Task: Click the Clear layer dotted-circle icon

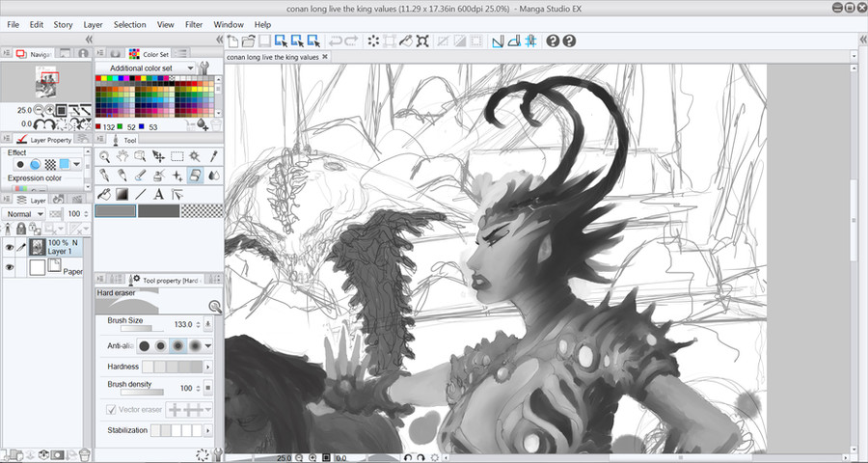Action: [373, 41]
